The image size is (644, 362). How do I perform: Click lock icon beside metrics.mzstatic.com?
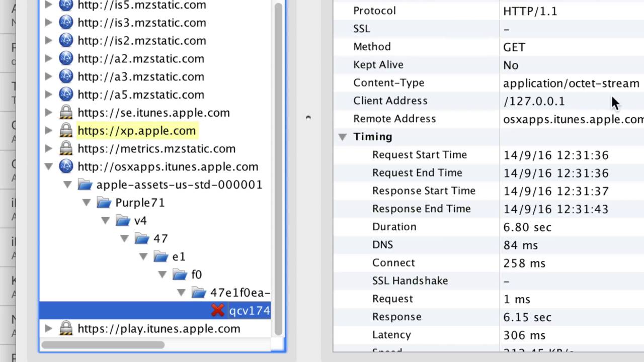[x=66, y=148]
